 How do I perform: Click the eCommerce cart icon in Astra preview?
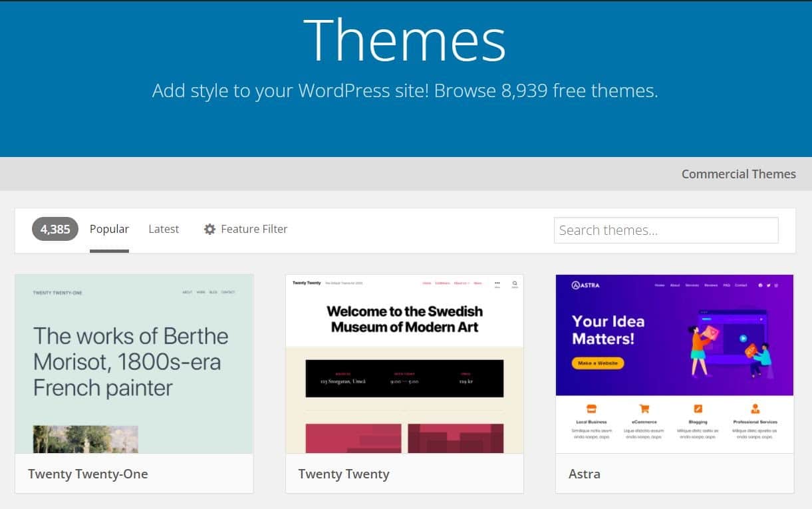click(x=643, y=407)
